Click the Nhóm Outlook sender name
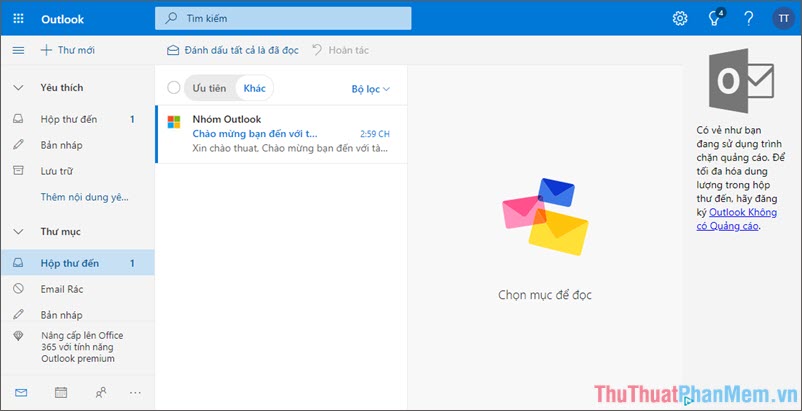 [x=227, y=119]
